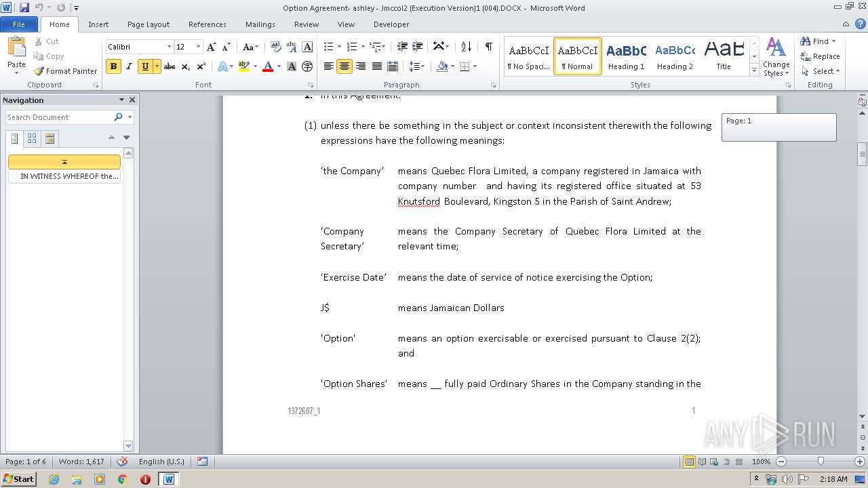Increase paragraph indent
The height and width of the screenshot is (488, 868).
[418, 47]
